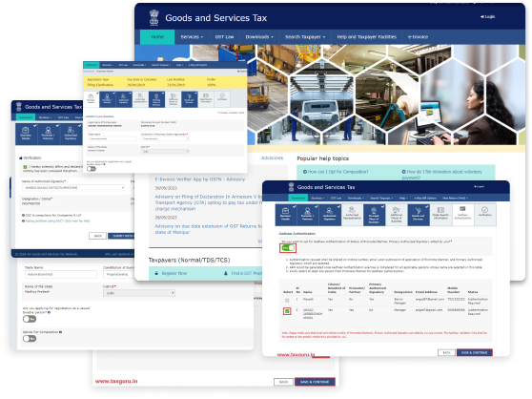Image resolution: width=532 pixels, height=399 pixels.
Task: Open Verification step icon in Aadhaar window
Action: coord(484,215)
